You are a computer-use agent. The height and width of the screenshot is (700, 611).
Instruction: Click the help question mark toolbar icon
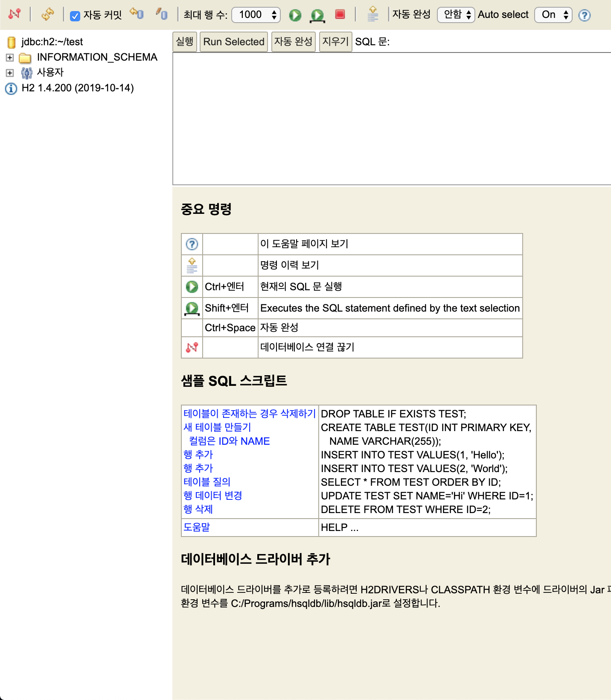pyautogui.click(x=585, y=15)
